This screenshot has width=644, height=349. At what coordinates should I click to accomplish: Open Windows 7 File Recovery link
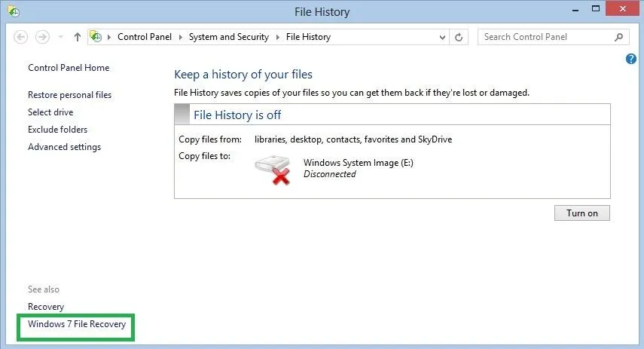(77, 324)
